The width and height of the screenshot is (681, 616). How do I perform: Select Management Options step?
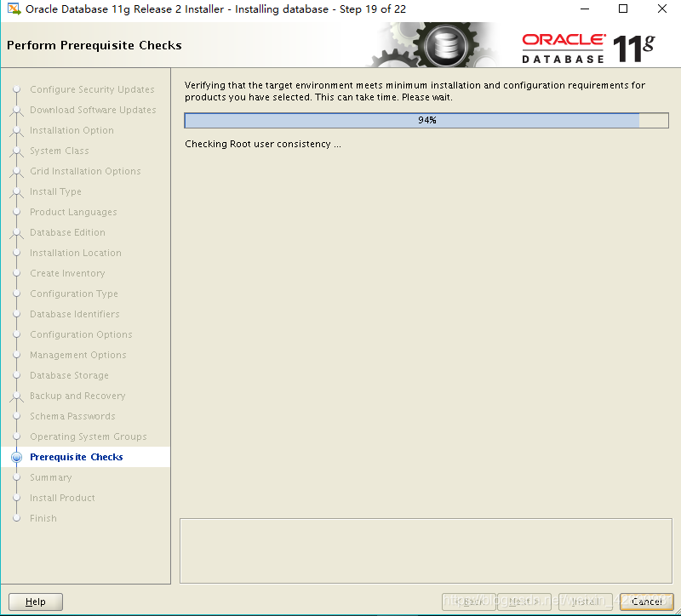tap(78, 355)
